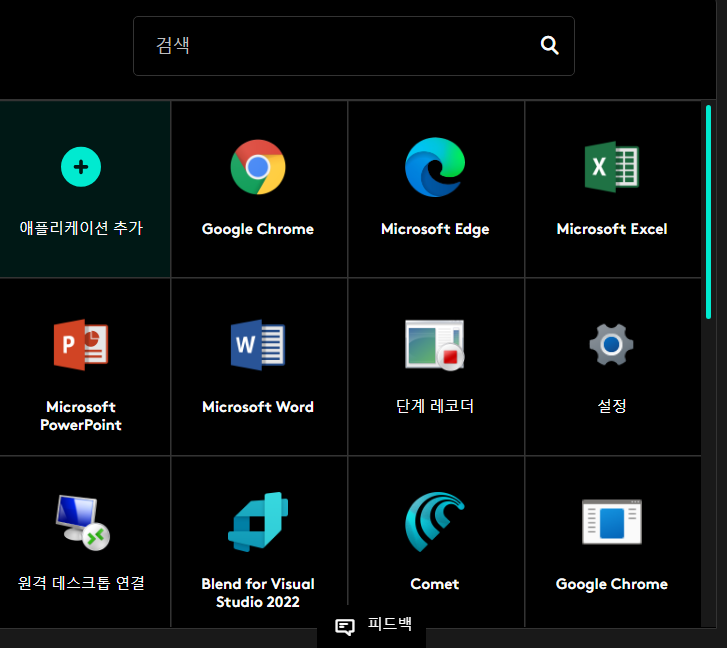Focus the 검색 search input field
The image size is (727, 648).
[x=330, y=46]
